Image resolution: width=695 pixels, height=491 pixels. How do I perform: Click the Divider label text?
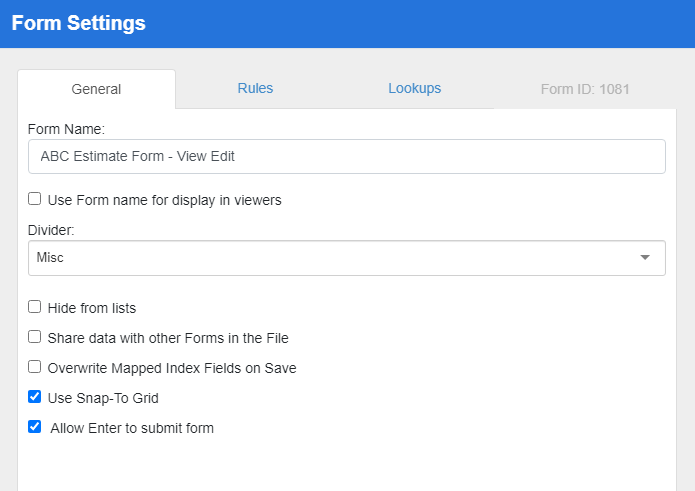[x=51, y=230]
